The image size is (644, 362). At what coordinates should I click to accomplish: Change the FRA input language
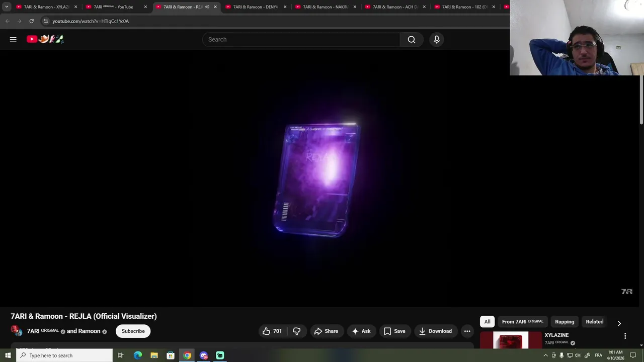point(598,355)
